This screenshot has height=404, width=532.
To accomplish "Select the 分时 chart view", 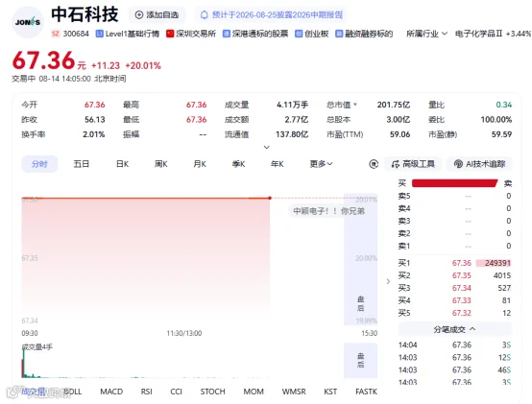I will (x=39, y=164).
